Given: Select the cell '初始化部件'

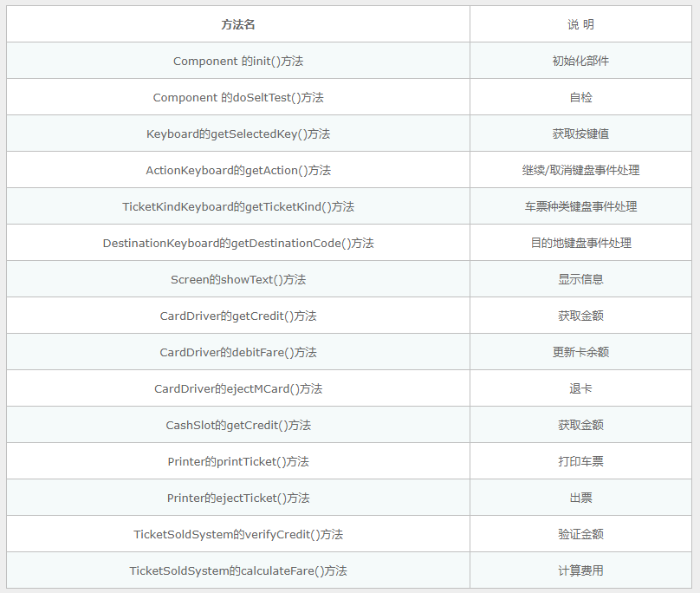Looking at the screenshot, I should (x=580, y=61).
